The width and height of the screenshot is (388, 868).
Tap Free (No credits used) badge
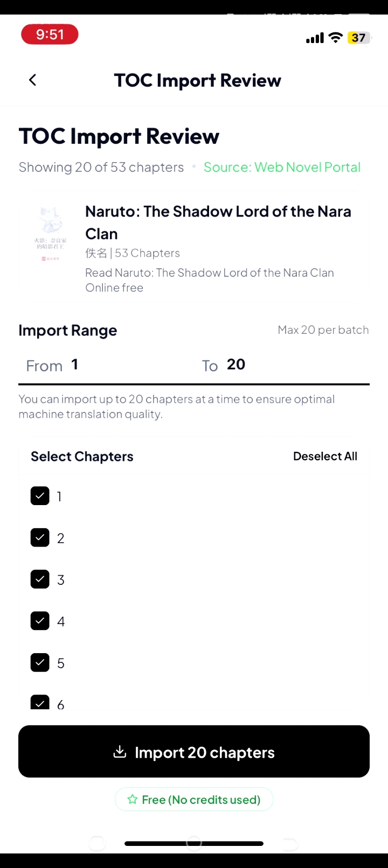(194, 800)
